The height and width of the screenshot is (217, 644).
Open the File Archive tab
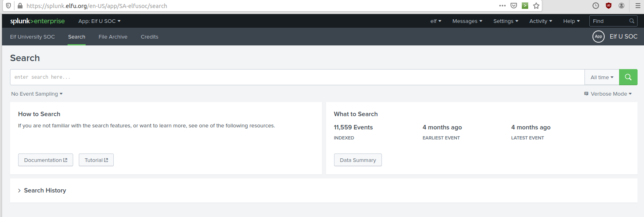click(x=113, y=37)
